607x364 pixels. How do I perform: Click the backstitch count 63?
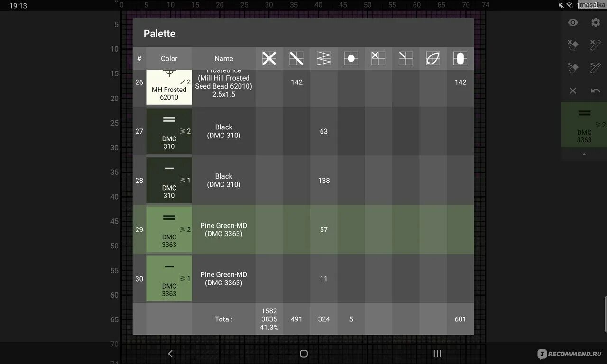[x=324, y=131]
